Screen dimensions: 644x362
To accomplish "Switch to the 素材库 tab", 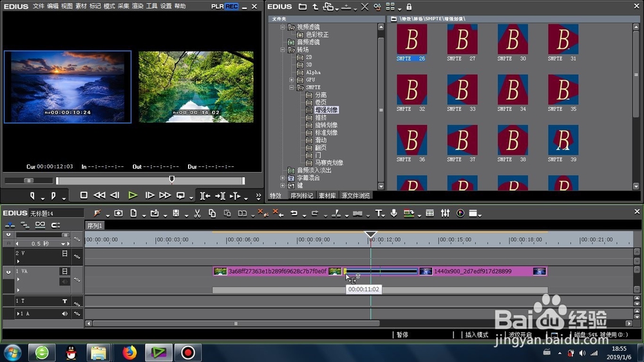I will [x=327, y=196].
